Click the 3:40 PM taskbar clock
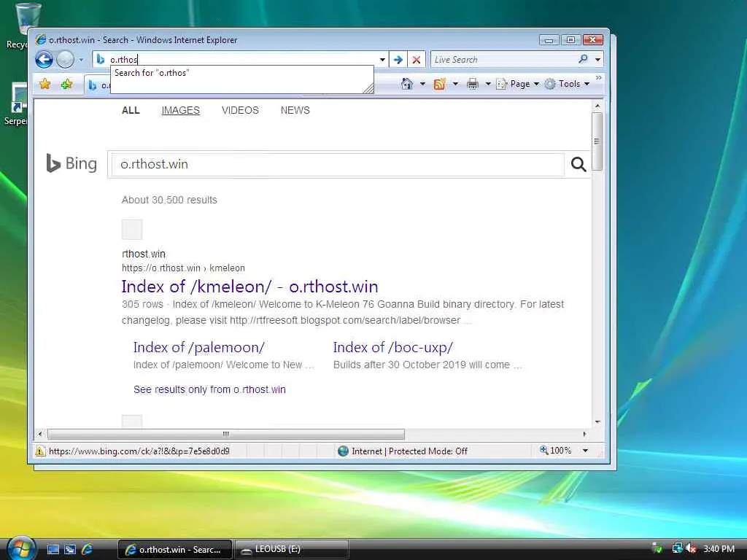This screenshot has height=560, width=747. (719, 549)
